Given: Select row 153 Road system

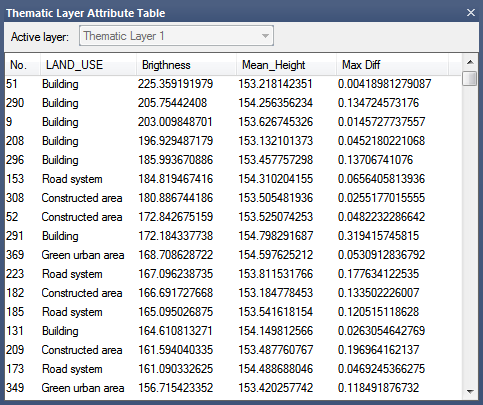Looking at the screenshot, I should [x=233, y=179].
